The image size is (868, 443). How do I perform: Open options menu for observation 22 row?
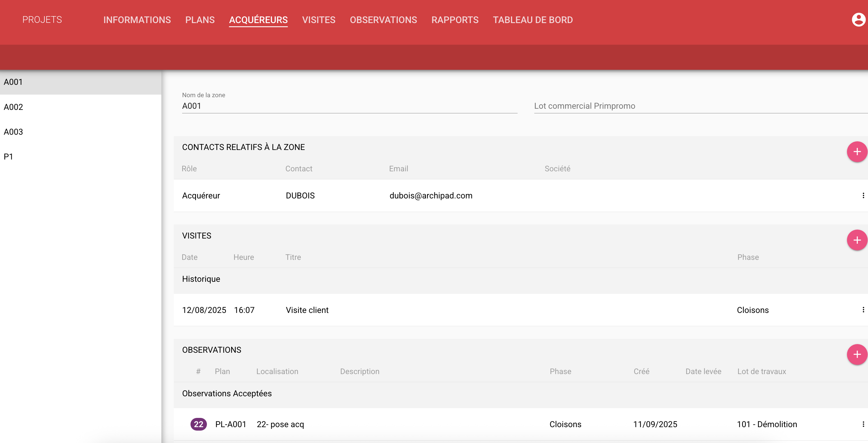click(x=863, y=424)
